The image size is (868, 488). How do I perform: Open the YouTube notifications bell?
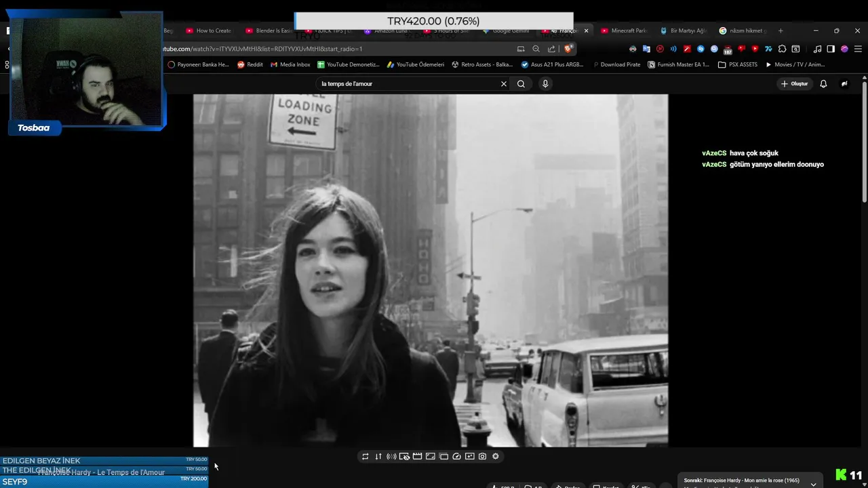pyautogui.click(x=823, y=83)
